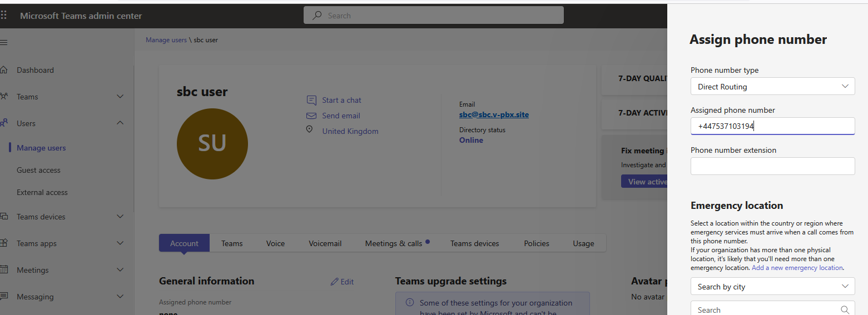Expand the Messaging navigation section
The image size is (868, 315).
point(120,297)
